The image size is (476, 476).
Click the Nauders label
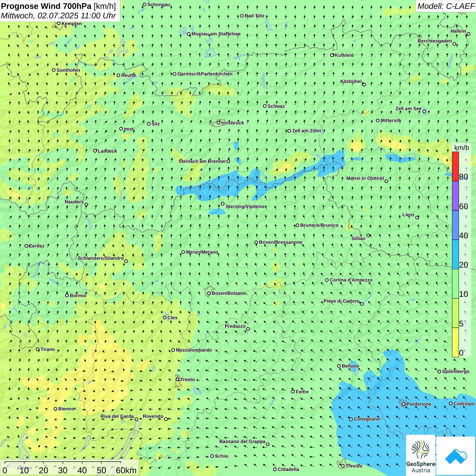(74, 202)
